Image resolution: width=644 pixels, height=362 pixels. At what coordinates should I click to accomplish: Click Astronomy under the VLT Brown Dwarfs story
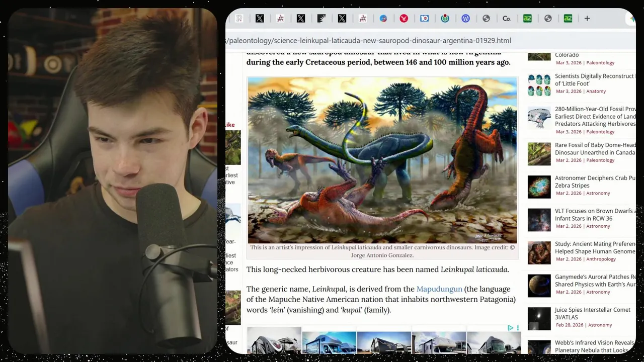598,226
